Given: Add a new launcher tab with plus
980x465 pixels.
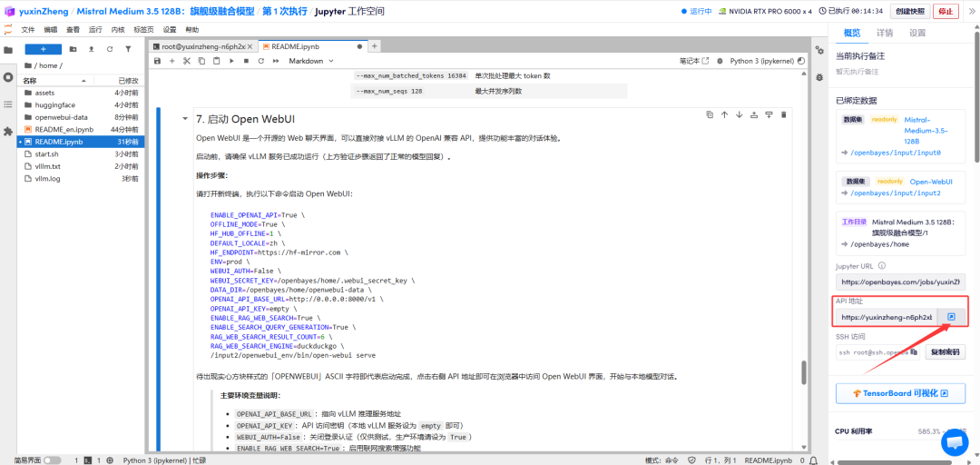Looking at the screenshot, I should (375, 46).
